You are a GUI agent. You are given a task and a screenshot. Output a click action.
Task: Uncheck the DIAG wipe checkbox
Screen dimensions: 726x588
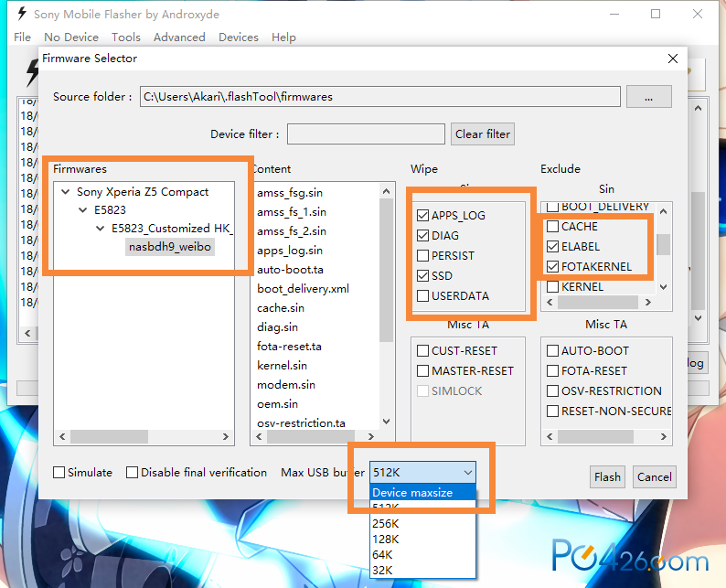(422, 235)
